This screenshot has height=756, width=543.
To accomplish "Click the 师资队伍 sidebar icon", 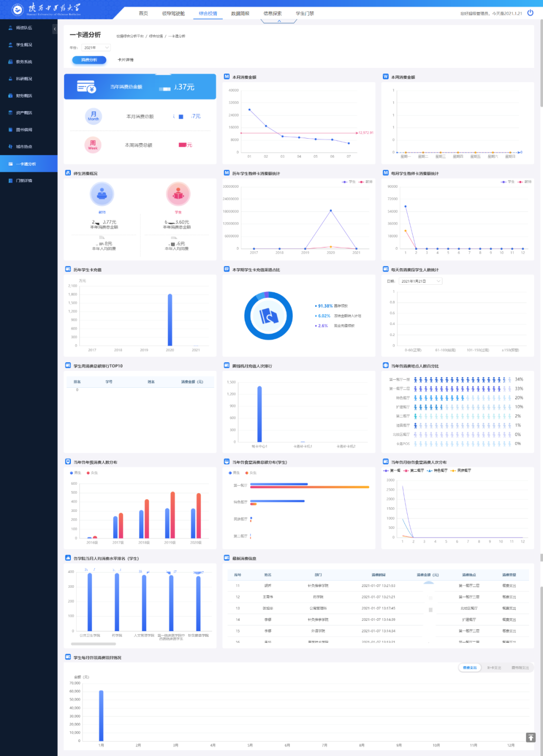I will 11,28.
